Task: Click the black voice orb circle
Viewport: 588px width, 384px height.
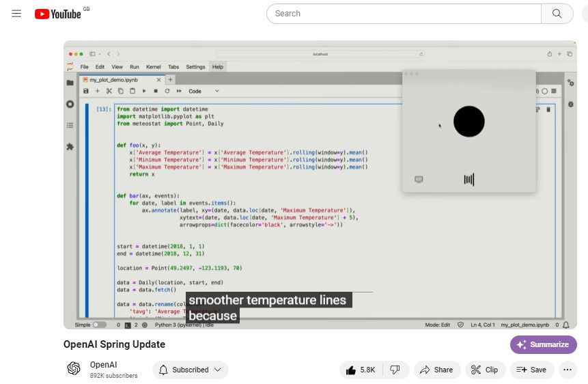Action: pyautogui.click(x=468, y=121)
